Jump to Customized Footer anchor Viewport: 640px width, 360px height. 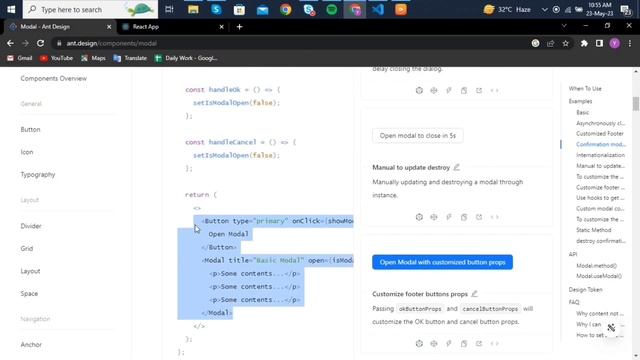[x=600, y=133]
